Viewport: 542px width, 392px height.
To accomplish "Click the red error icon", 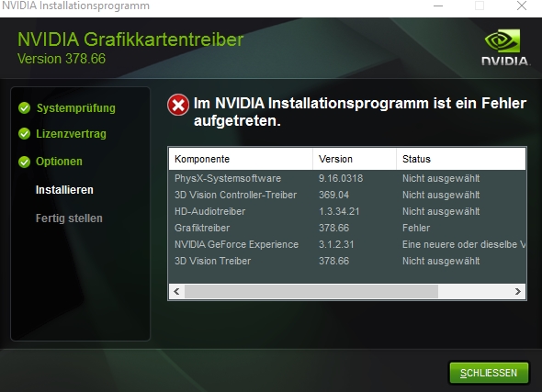I will [x=178, y=105].
